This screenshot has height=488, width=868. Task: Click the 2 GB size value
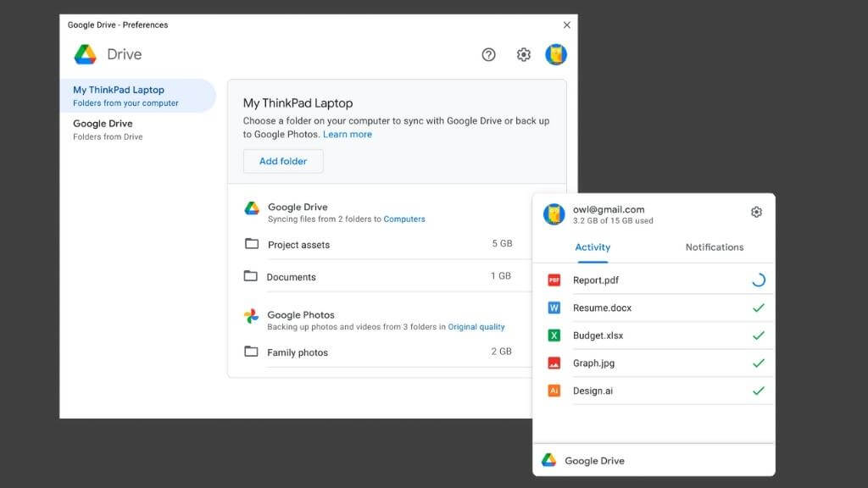[x=501, y=352]
